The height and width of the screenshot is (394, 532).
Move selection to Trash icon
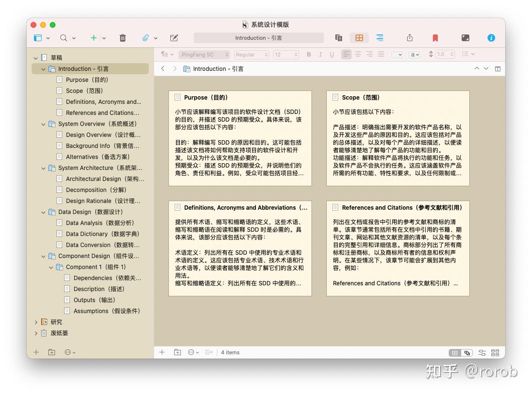122,38
